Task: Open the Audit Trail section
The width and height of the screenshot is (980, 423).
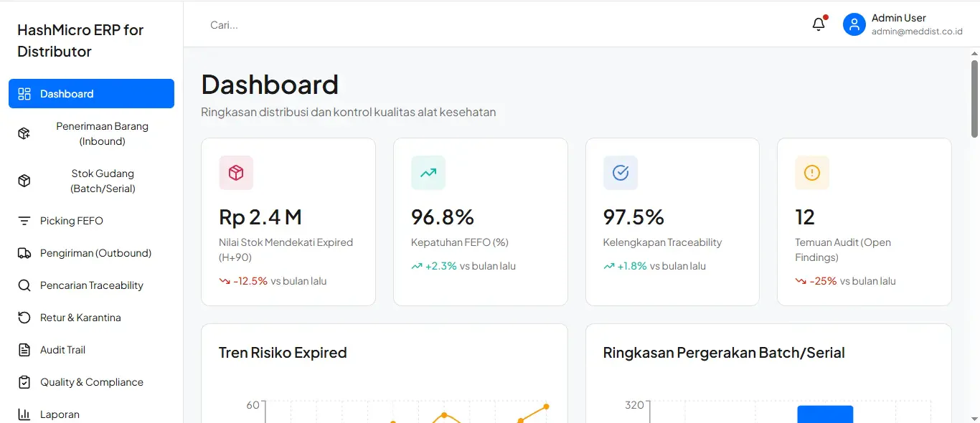Action: [91, 350]
